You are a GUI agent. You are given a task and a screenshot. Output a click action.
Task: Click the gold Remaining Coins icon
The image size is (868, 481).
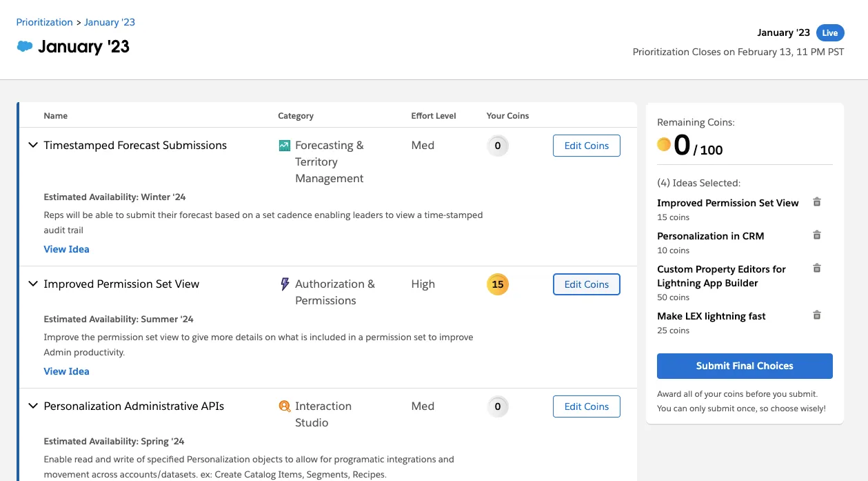tap(664, 144)
